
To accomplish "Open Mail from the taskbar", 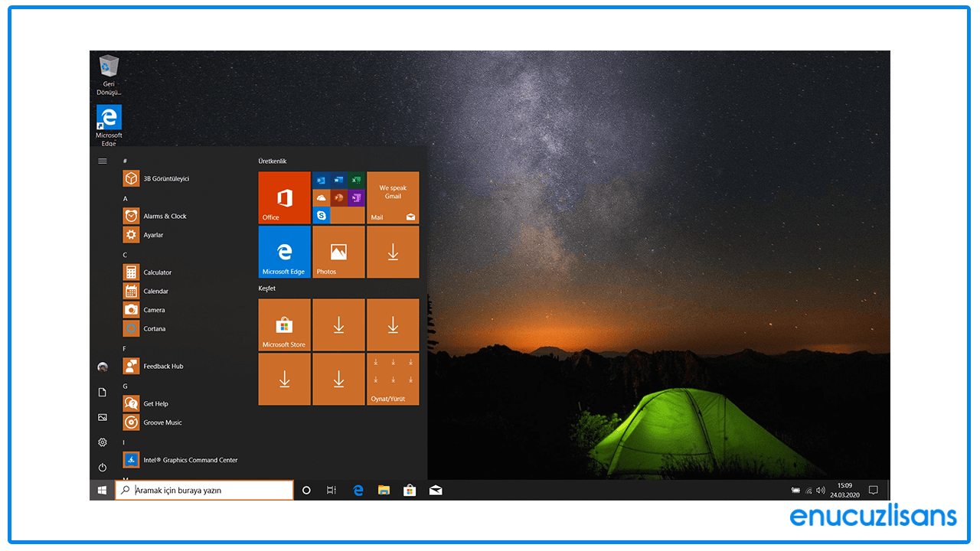I will point(436,490).
